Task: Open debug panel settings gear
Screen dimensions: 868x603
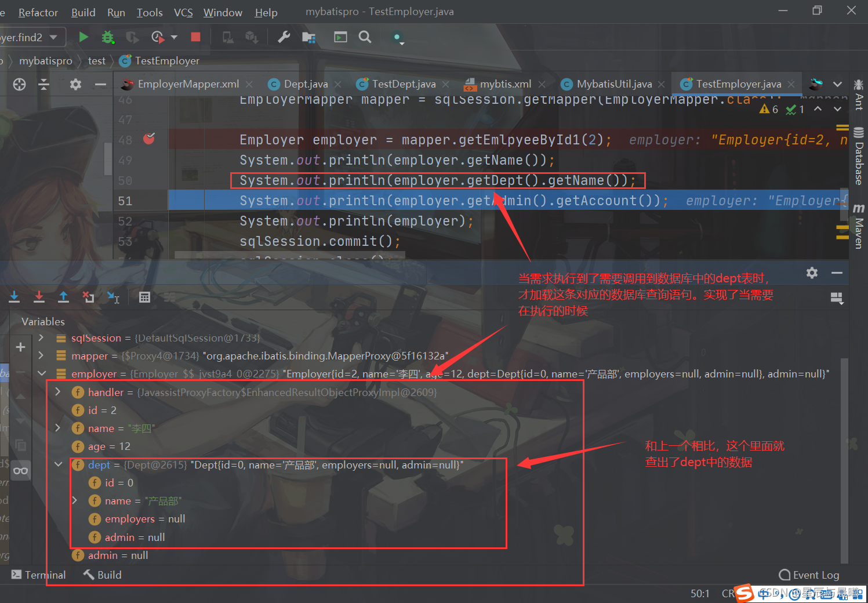Action: (812, 273)
